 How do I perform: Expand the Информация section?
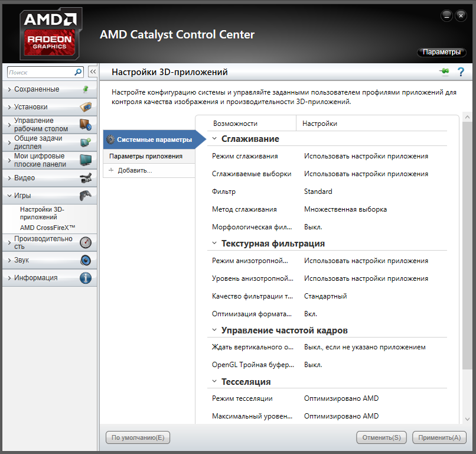tap(9, 278)
